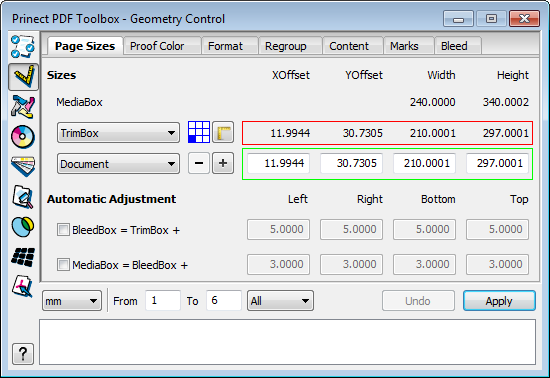Open the color disc tool in sidebar
This screenshot has height=378, width=550.
coord(23,136)
